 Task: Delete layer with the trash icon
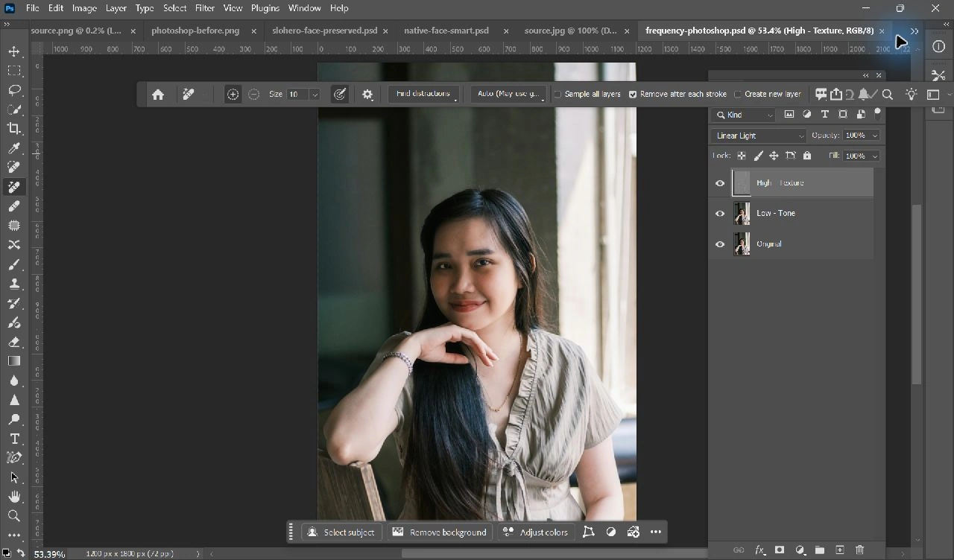pos(859,550)
